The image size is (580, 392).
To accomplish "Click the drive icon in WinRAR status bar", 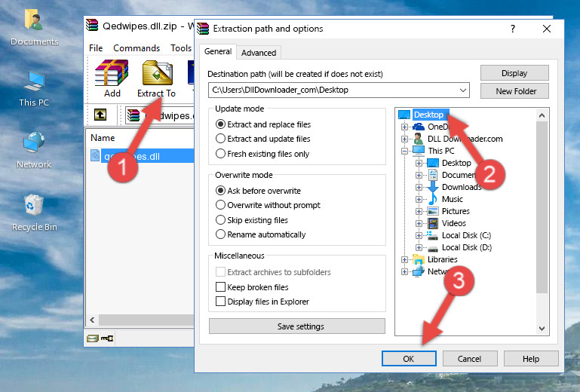I will [93, 338].
